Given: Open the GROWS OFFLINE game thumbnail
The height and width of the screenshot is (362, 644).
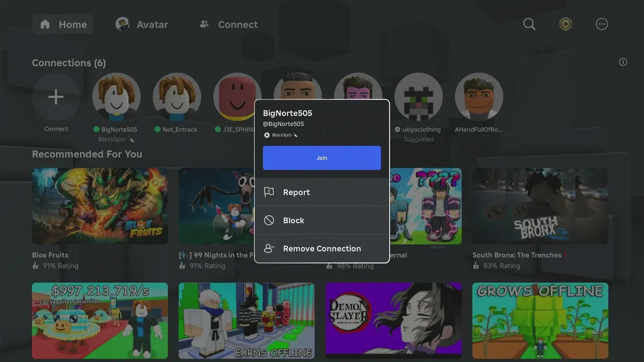Looking at the screenshot, I should pyautogui.click(x=540, y=321).
